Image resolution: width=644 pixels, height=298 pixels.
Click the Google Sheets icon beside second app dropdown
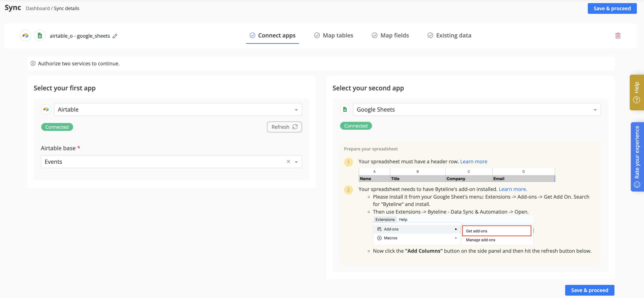[x=345, y=109]
